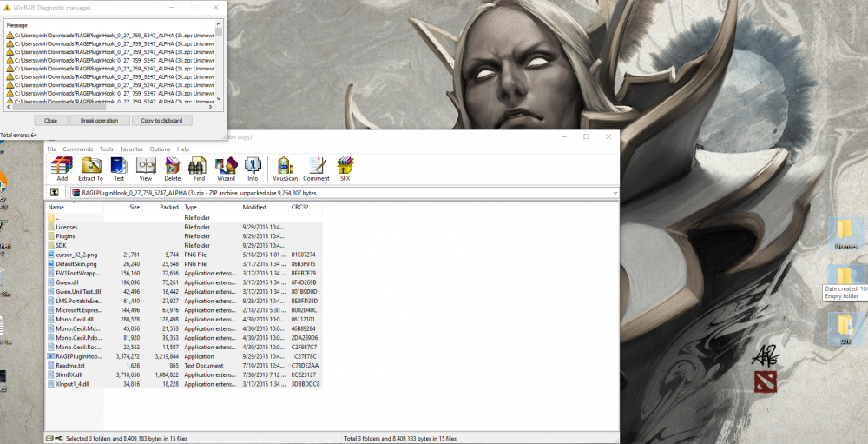Select the Mono.Cecil.Roc... row

click(x=185, y=347)
